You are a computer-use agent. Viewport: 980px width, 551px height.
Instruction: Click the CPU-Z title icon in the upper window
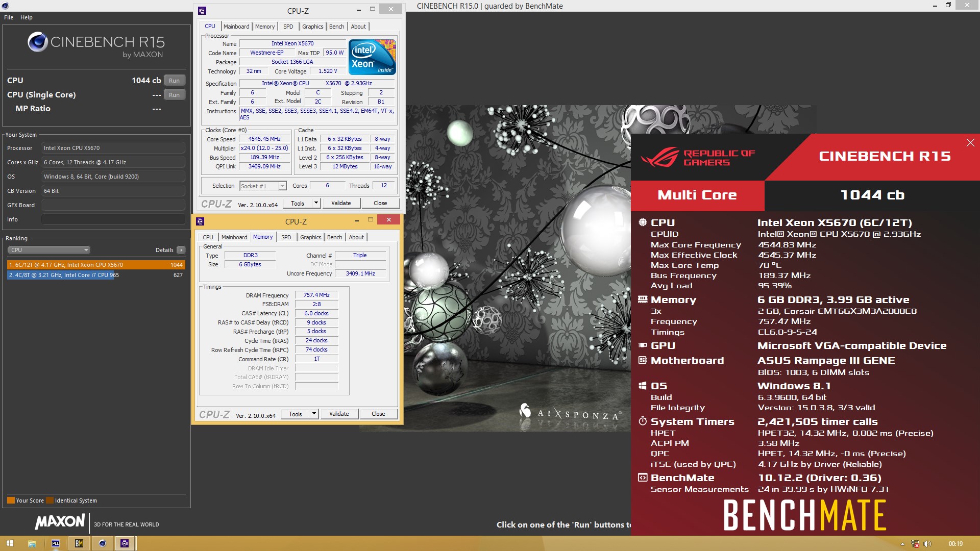(202, 10)
